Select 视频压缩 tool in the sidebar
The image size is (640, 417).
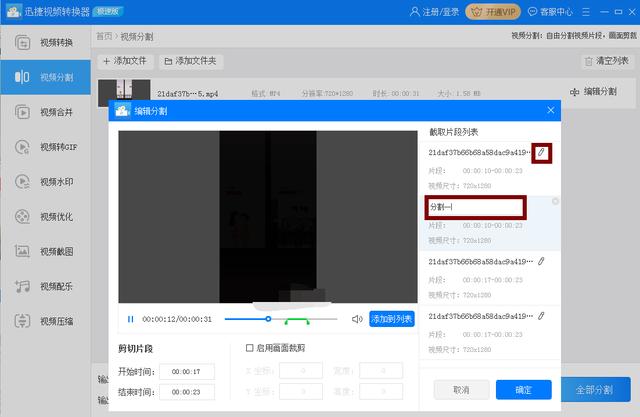click(46, 321)
